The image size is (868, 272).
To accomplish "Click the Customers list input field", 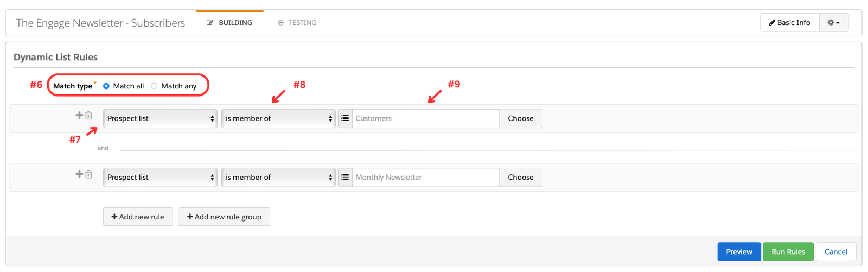I will pyautogui.click(x=425, y=118).
